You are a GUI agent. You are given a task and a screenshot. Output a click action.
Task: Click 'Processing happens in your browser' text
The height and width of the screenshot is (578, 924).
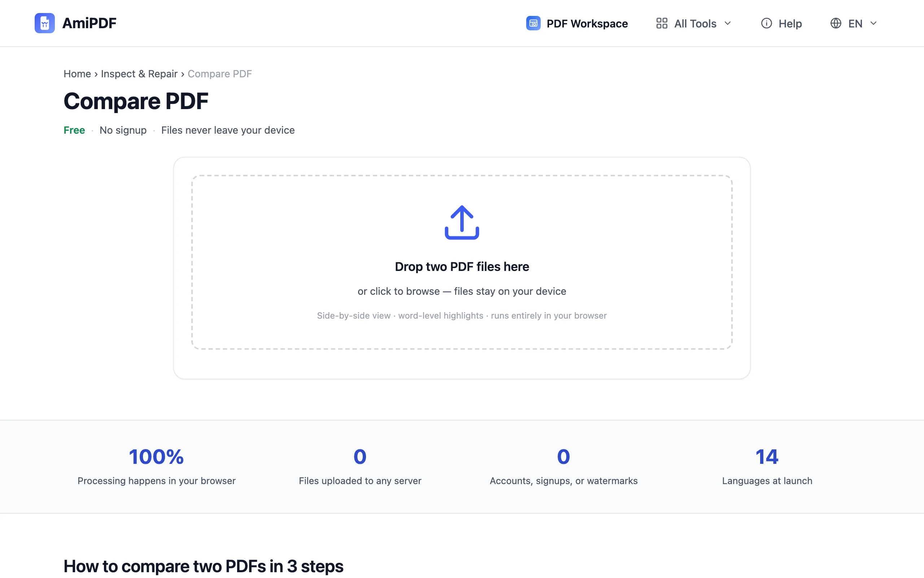[157, 481]
